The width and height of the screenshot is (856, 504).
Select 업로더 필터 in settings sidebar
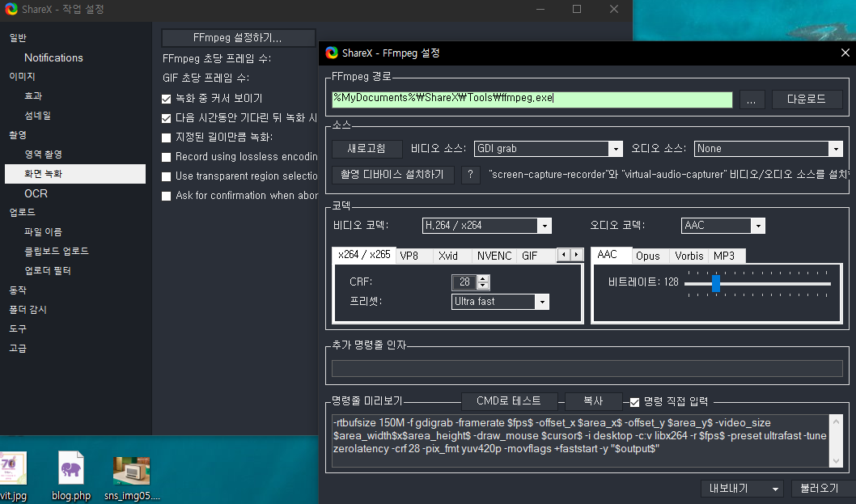48,271
